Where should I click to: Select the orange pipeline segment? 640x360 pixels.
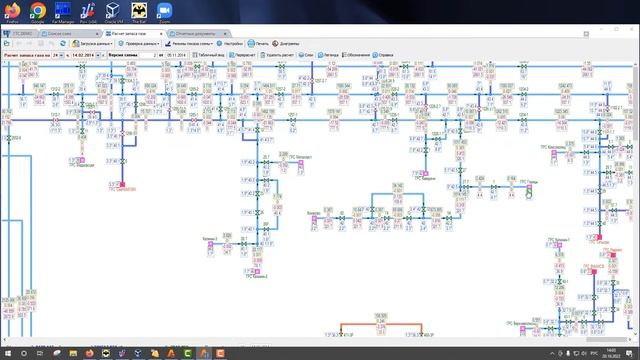pyautogui.click(x=381, y=324)
